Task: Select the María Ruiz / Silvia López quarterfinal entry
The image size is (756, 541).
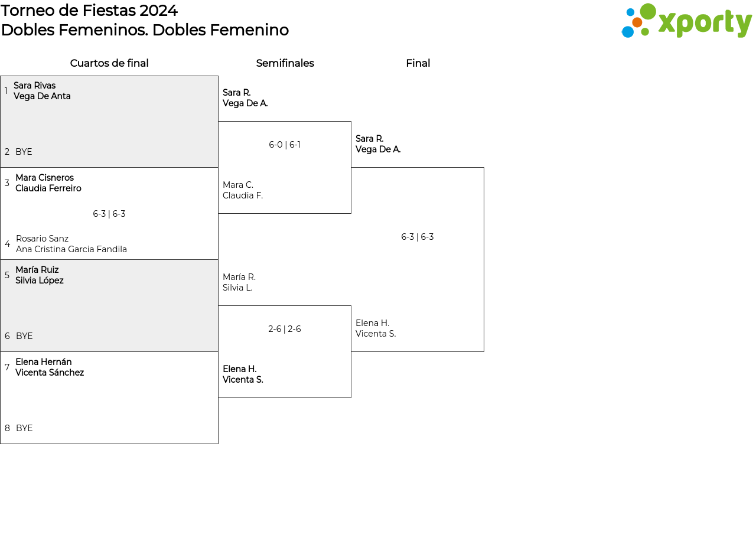Action: 40,275
